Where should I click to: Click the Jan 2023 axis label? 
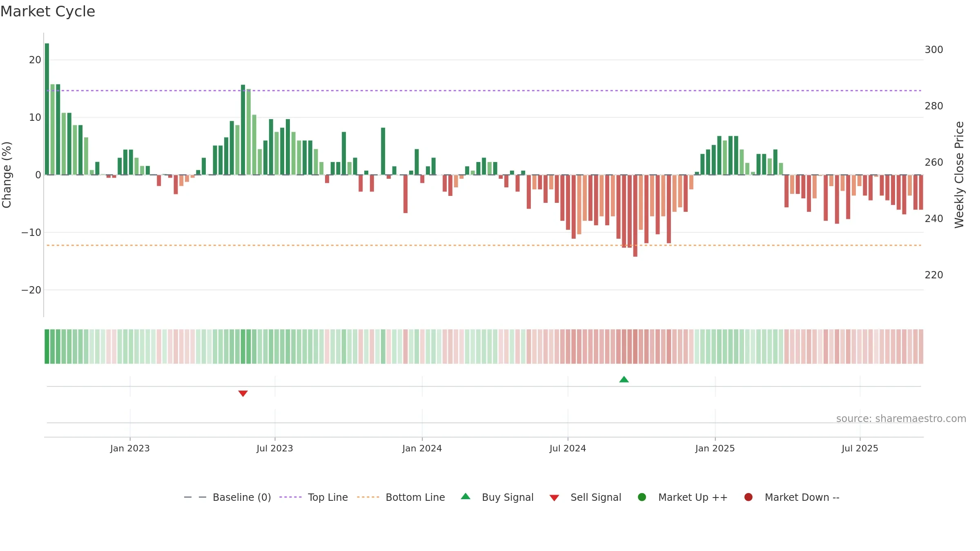130,449
